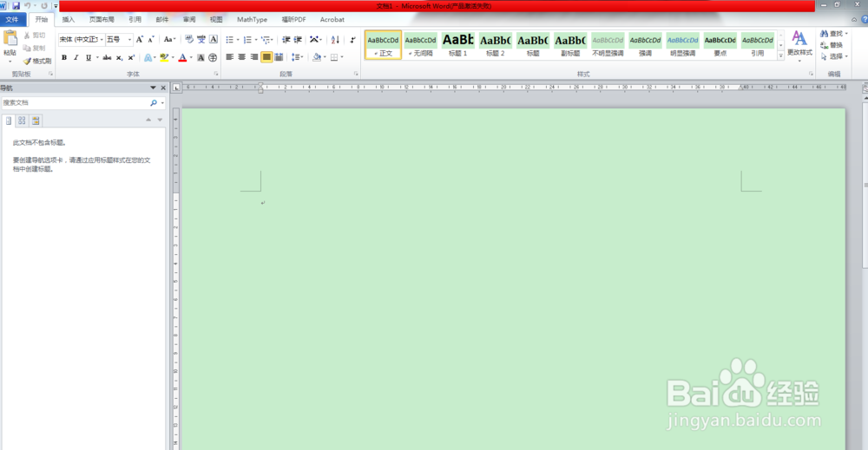Apply the No Spacing (无间隔) style
Screen dimensions: 868x450
(x=420, y=45)
